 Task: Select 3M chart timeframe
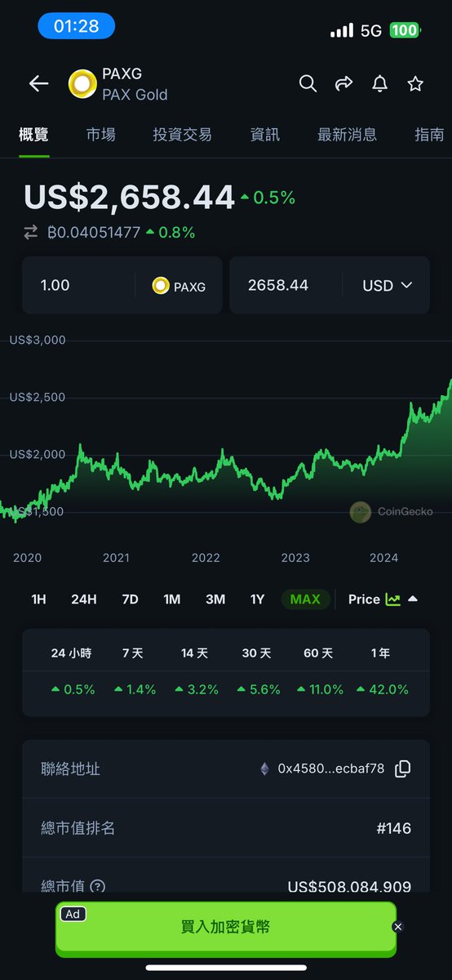pyautogui.click(x=215, y=599)
